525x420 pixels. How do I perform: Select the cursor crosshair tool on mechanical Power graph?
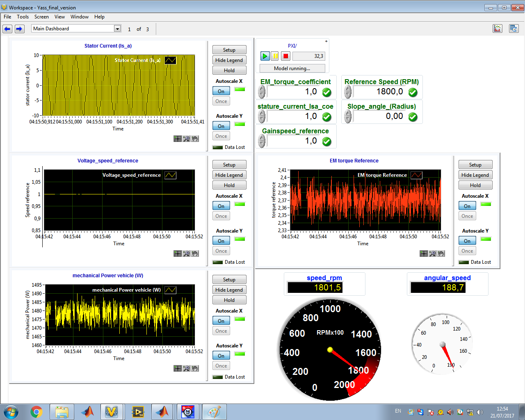point(177,368)
